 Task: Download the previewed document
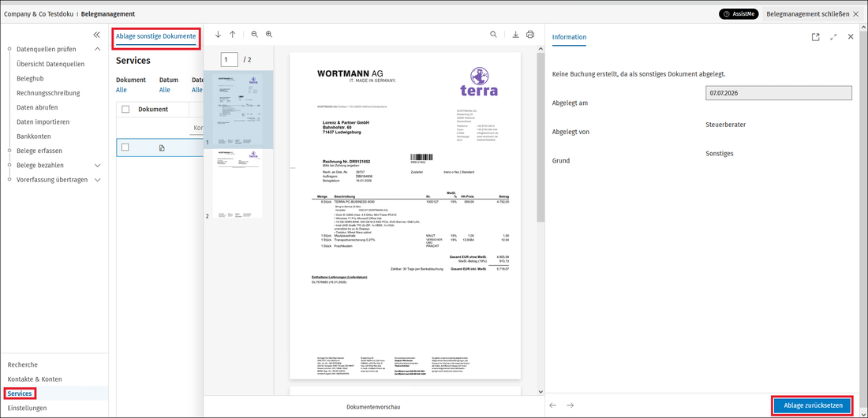pos(515,35)
